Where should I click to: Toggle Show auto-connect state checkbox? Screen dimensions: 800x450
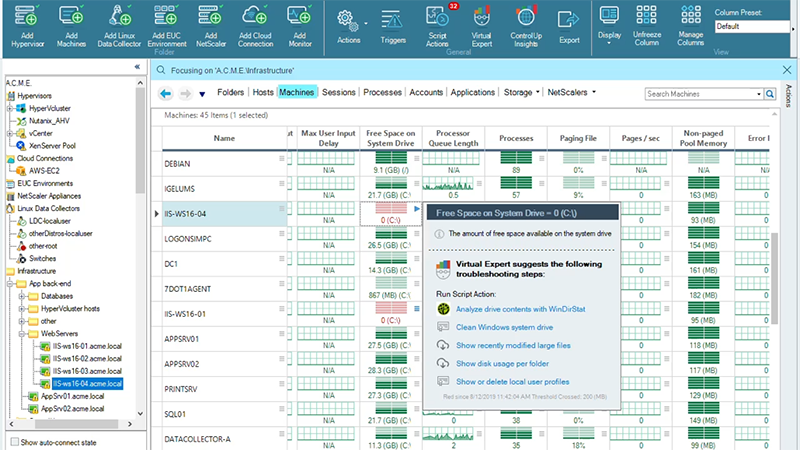click(x=15, y=442)
